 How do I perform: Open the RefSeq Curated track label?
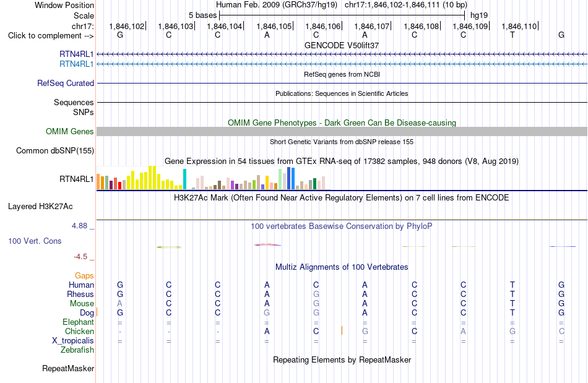(x=66, y=83)
